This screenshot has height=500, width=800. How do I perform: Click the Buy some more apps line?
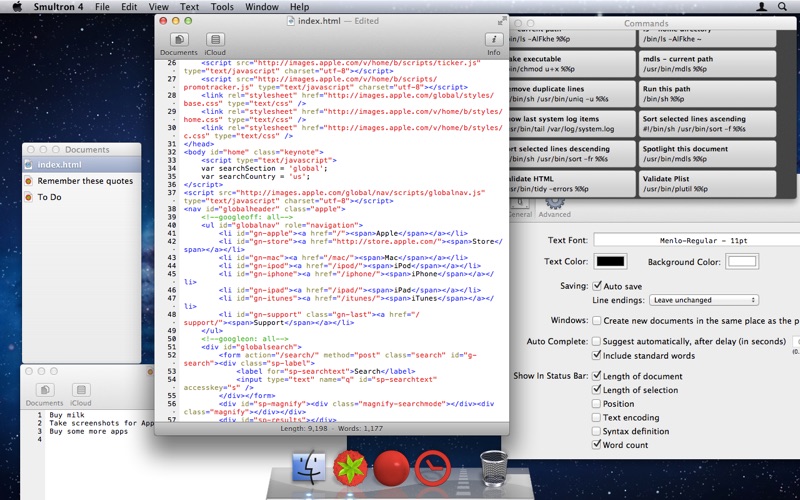click(x=89, y=431)
